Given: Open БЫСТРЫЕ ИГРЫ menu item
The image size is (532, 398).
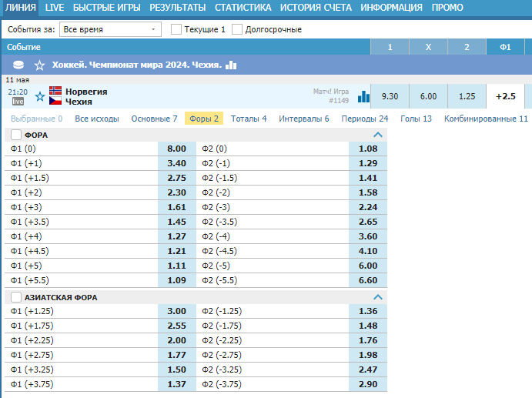Looking at the screenshot, I should coord(106,8).
